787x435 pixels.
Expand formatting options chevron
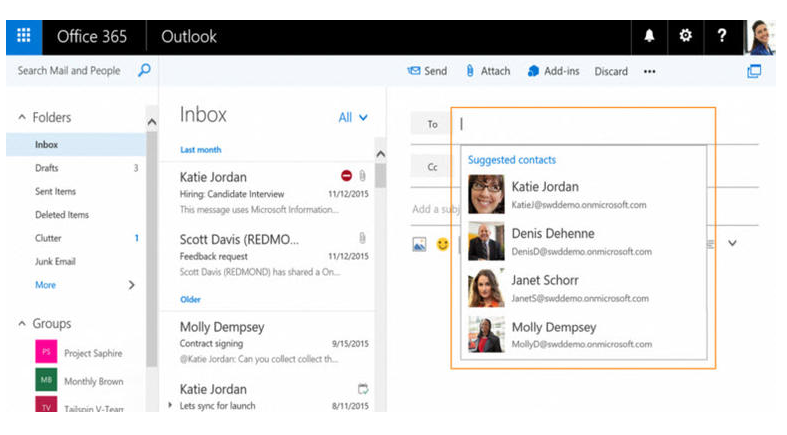[x=732, y=243]
